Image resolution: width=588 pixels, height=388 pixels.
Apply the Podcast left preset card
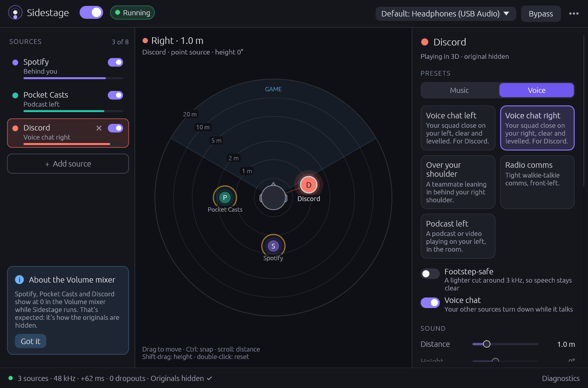[458, 236]
